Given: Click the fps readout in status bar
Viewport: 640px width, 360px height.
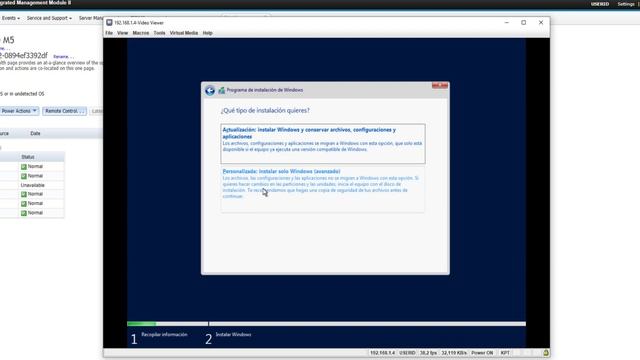Looking at the screenshot, I should (x=428, y=353).
